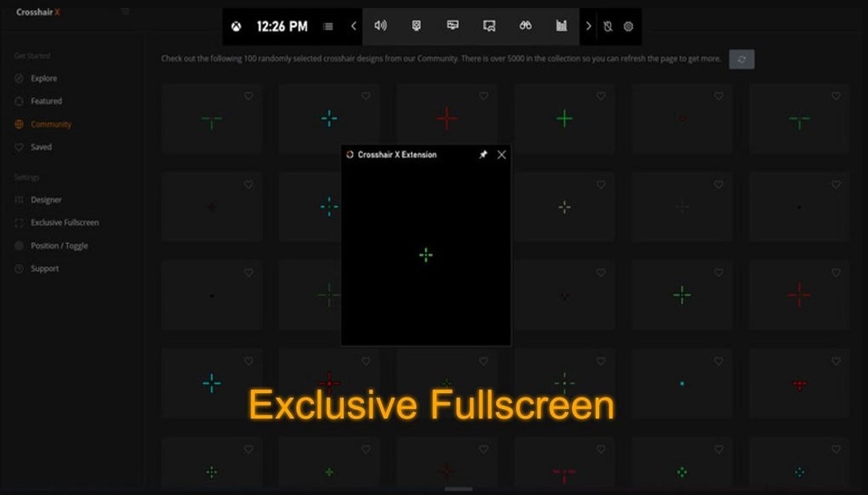Select third-row green gapped crosshair thumbnail
868x495 pixels.
click(682, 295)
